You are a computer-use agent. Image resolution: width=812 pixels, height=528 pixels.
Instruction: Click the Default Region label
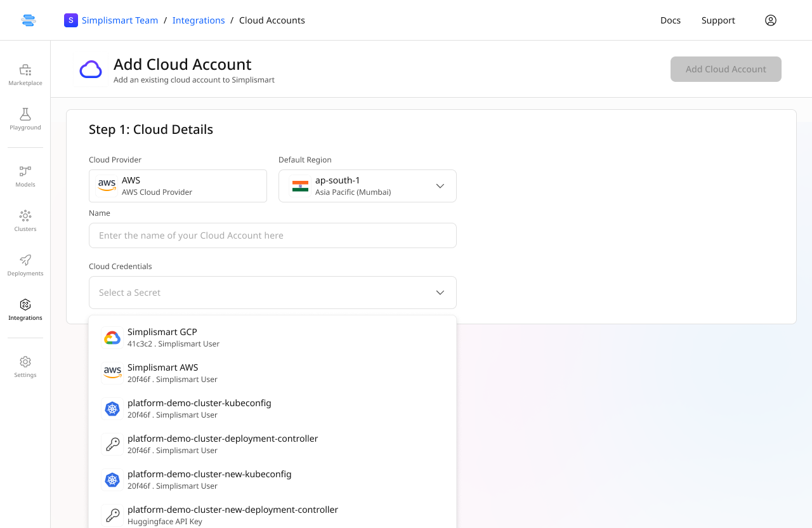click(305, 160)
